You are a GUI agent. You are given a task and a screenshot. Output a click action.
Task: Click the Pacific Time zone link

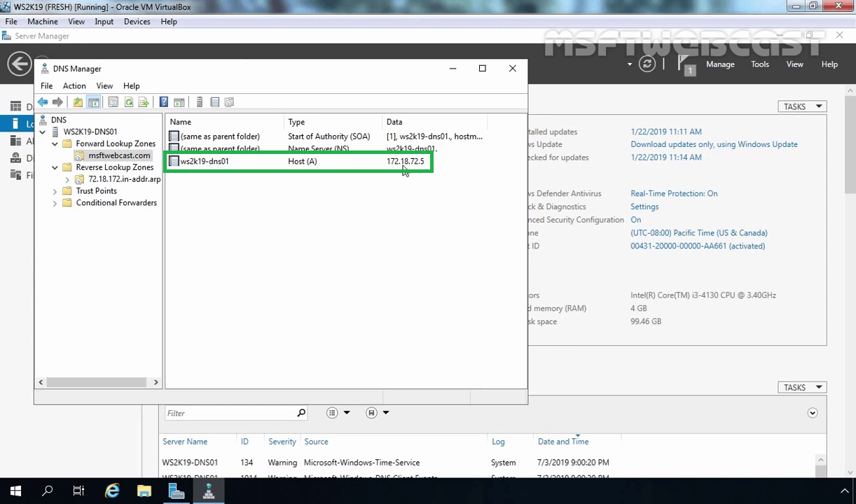pos(699,232)
